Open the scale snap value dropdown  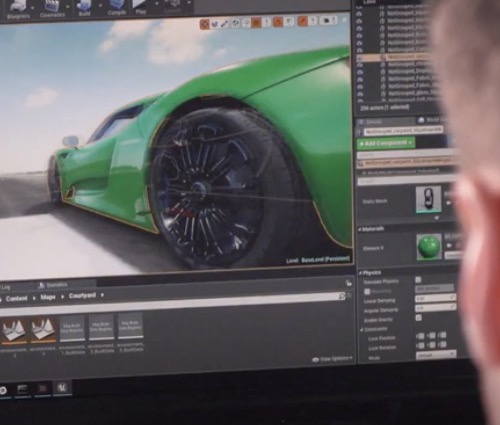tap(313, 21)
